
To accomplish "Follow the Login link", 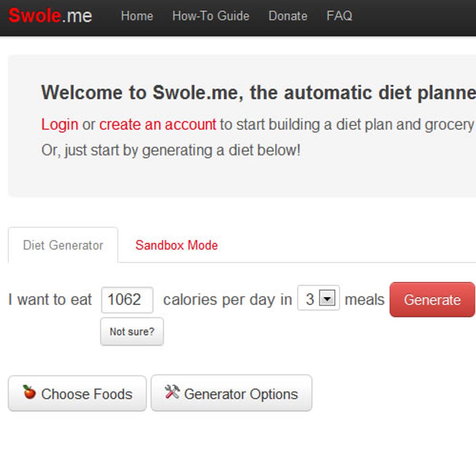I will pyautogui.click(x=59, y=125).
